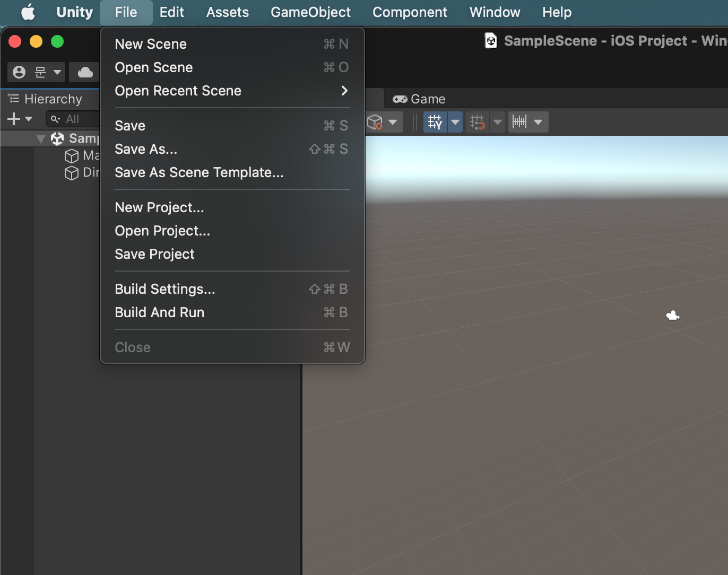Open the create object dropdown arrow
This screenshot has height=575, width=728.
point(29,119)
